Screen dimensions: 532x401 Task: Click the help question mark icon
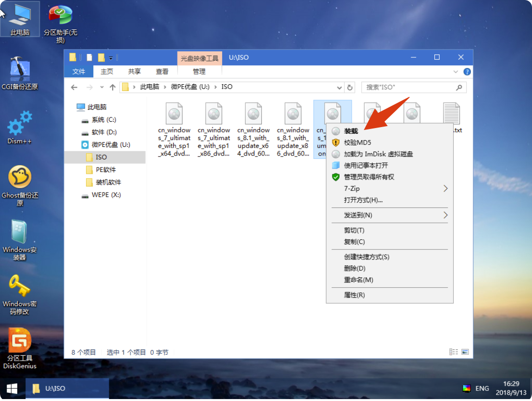click(x=467, y=72)
